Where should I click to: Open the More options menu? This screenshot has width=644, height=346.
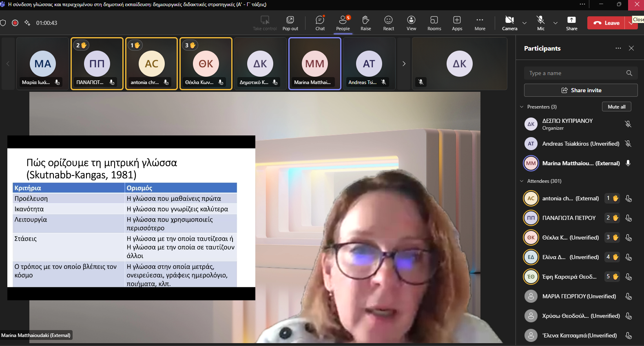click(480, 23)
